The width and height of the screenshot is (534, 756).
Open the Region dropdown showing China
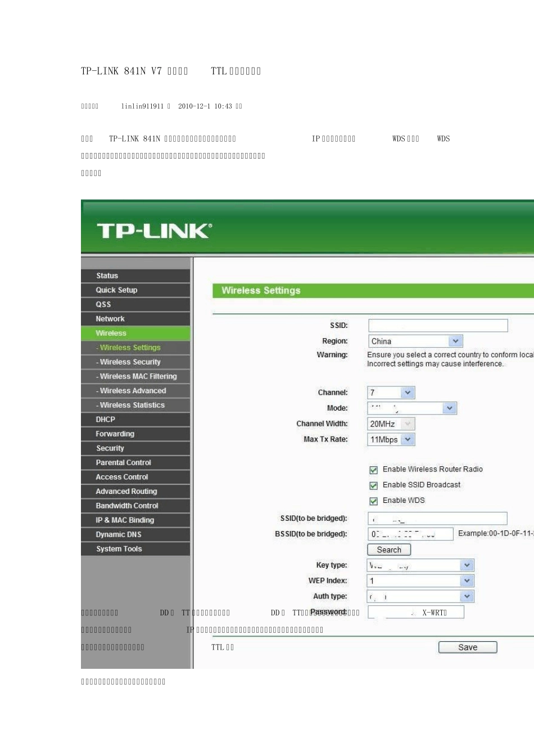tap(415, 341)
